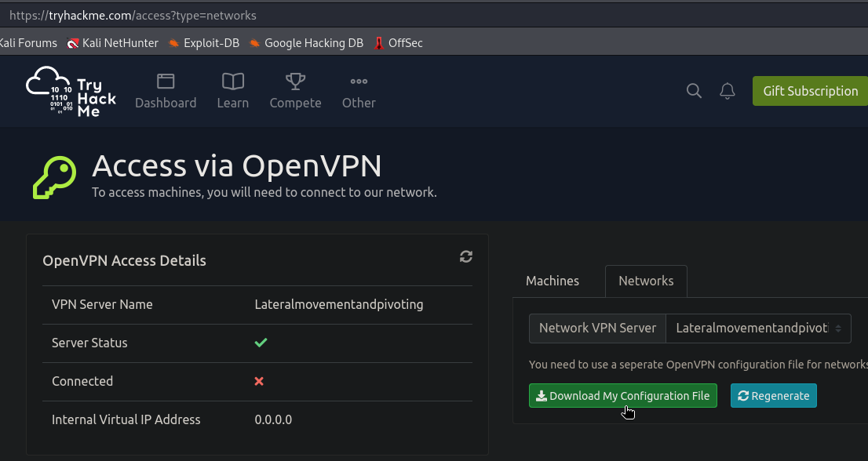The width and height of the screenshot is (868, 461).
Task: Open Exploit-DB bookmark
Action: coord(204,43)
